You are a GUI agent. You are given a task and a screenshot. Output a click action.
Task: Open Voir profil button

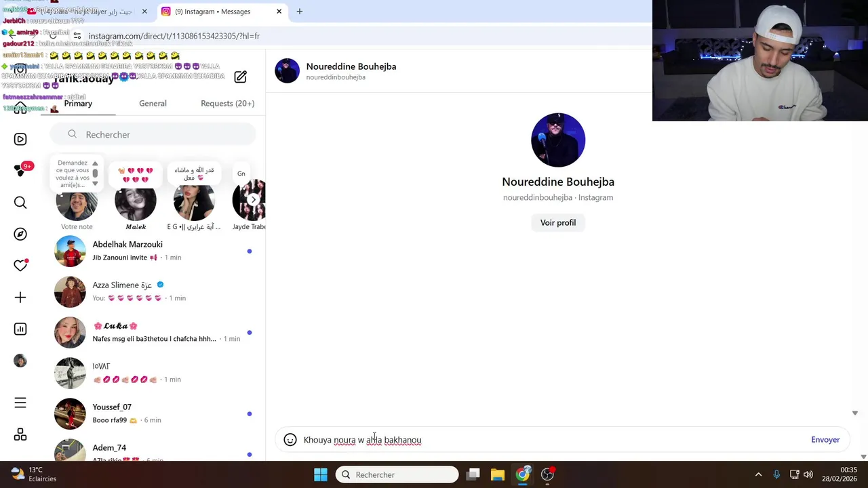(558, 222)
